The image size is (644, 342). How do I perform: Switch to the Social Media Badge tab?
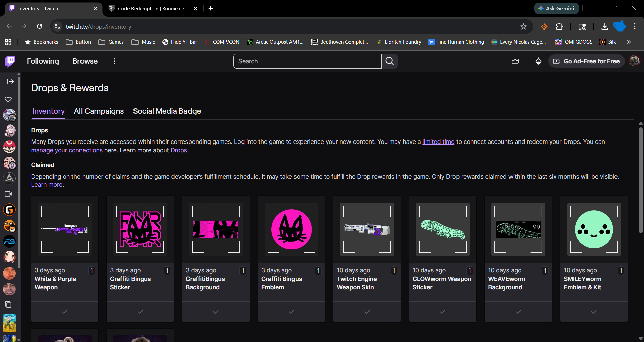pos(167,111)
